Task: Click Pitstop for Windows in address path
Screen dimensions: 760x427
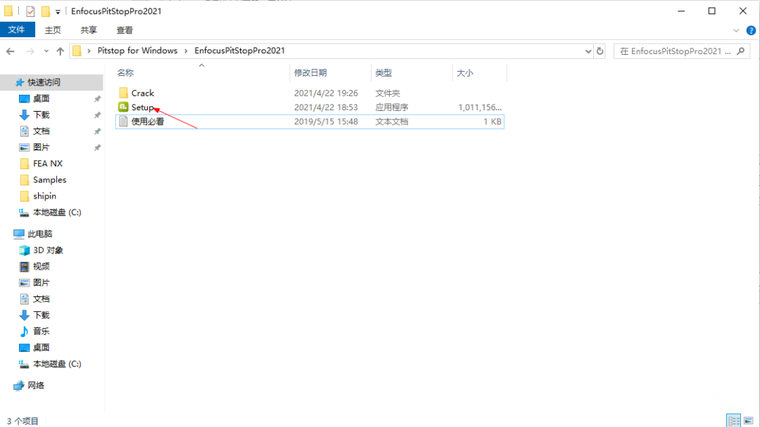Action: point(137,50)
